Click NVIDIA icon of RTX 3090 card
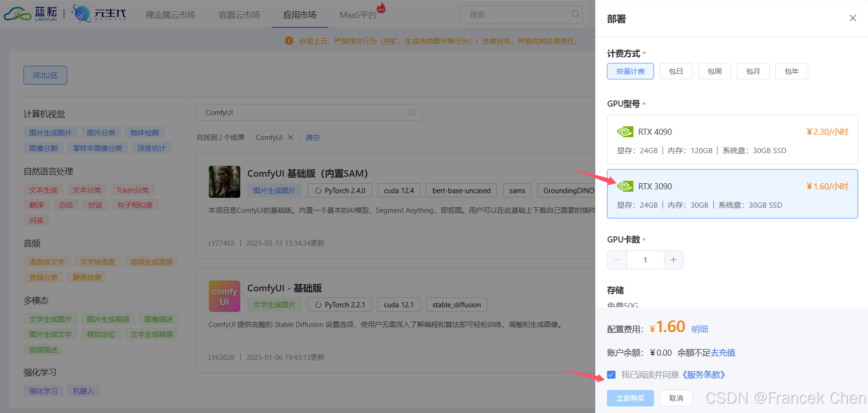Viewport: 868px width, 413px height. tap(625, 187)
